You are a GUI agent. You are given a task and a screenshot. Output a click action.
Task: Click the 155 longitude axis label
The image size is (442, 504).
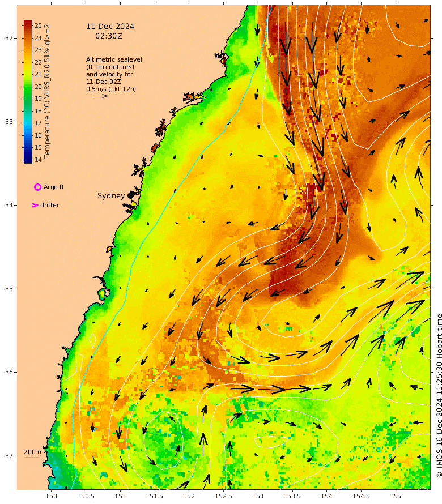pos(396,496)
